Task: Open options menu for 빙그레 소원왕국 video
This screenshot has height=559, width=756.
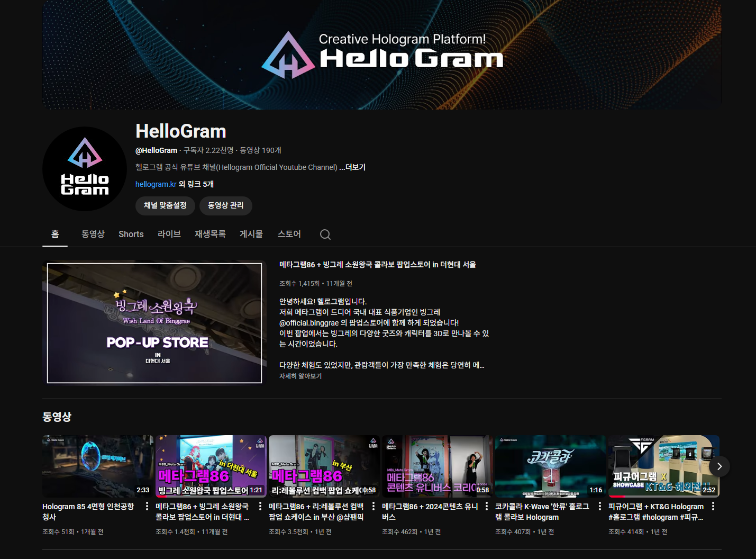Action: coord(260,507)
